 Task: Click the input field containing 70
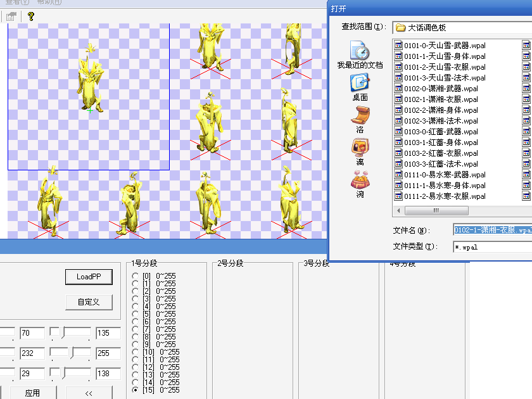tap(32, 333)
